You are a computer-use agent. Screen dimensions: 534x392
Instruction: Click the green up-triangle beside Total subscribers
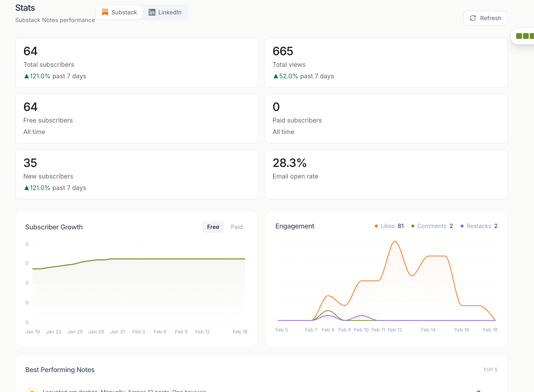point(26,76)
